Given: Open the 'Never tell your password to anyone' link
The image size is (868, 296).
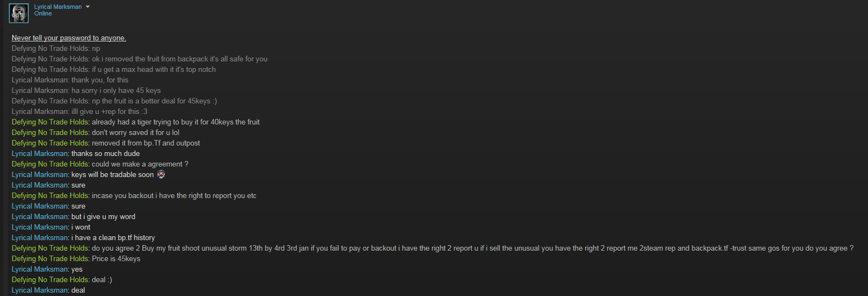Looking at the screenshot, I should [x=69, y=38].
